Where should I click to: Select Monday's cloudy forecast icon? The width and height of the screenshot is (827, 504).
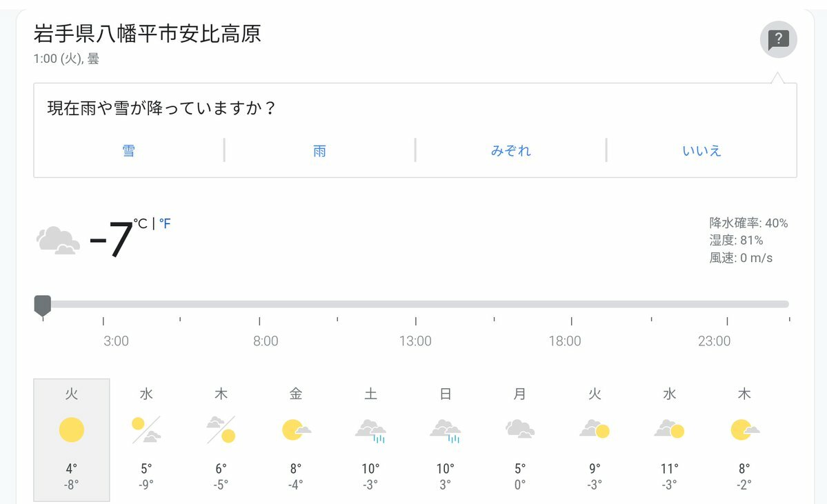[520, 429]
